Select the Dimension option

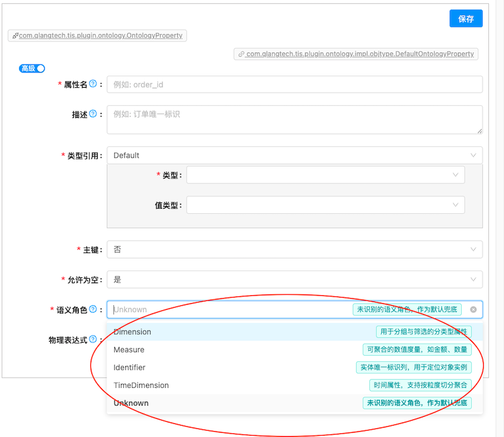tap(294, 332)
